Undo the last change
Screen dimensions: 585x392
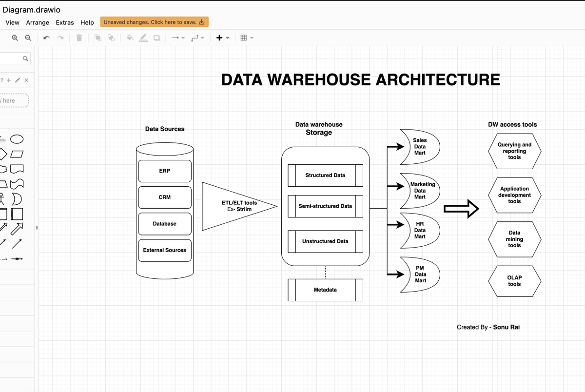coord(46,38)
